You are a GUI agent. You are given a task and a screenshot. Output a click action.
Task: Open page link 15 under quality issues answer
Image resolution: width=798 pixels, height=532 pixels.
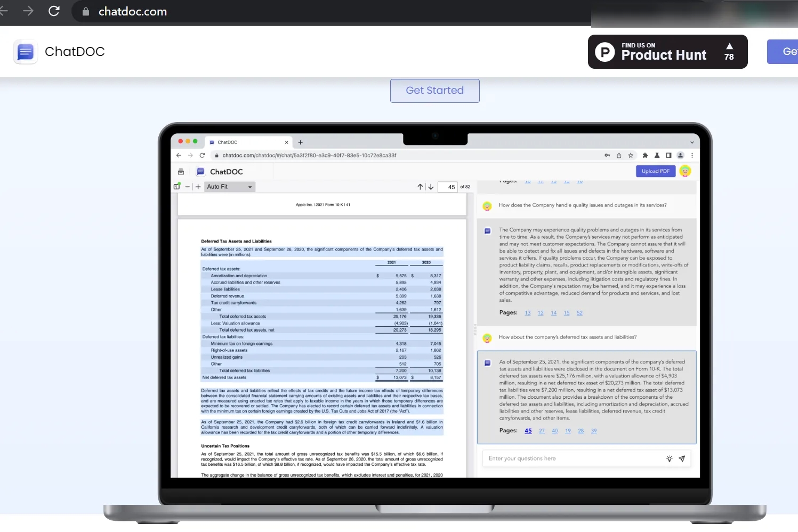coord(567,313)
